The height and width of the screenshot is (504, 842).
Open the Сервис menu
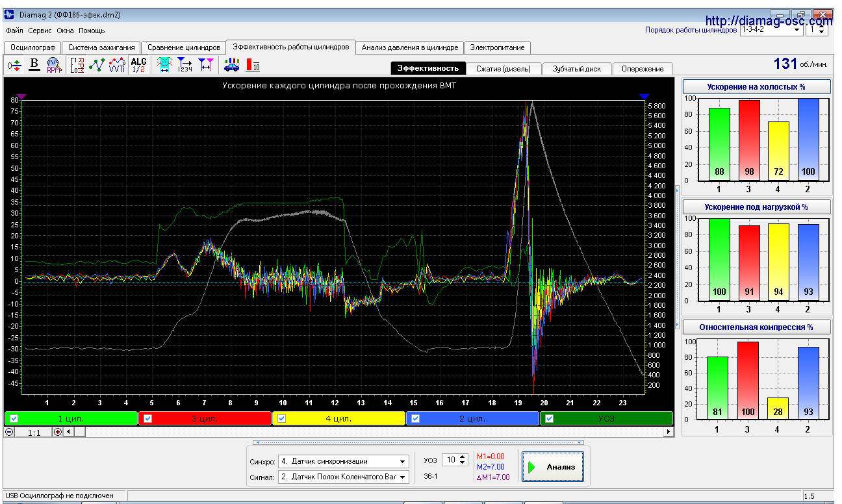[40, 31]
